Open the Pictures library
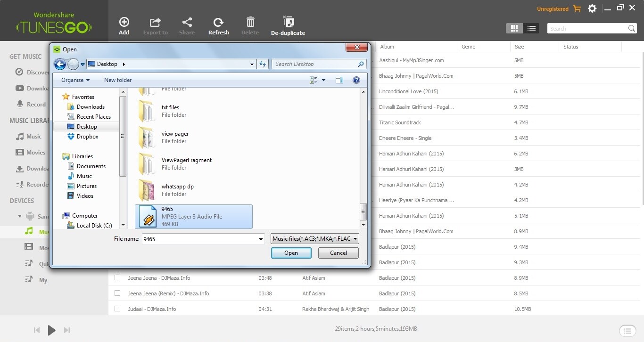The height and width of the screenshot is (342, 644). (87, 186)
